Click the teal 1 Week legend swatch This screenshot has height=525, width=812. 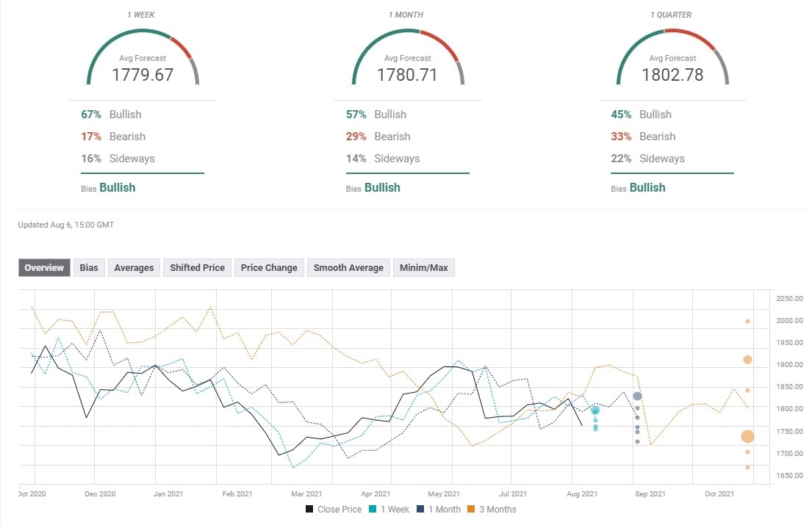tap(374, 509)
